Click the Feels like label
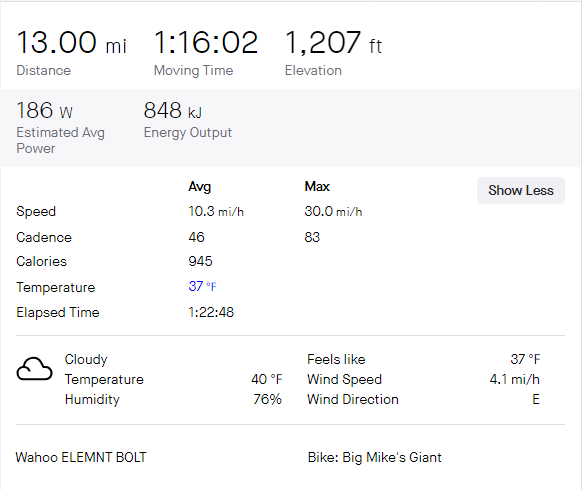This screenshot has height=490, width=582. pyautogui.click(x=336, y=359)
